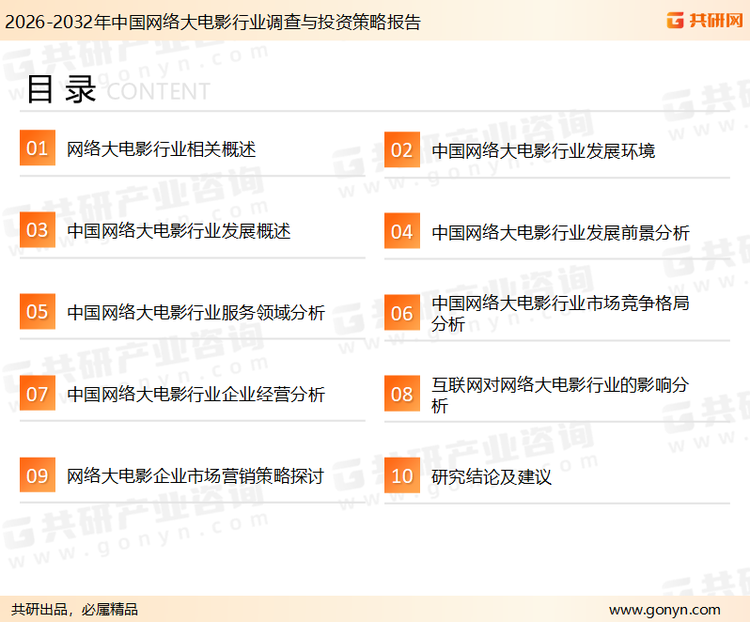Screen dimensions: 750x622
Task: Open chapter 中国网络大电影行业服务领域分析
Action: (x=196, y=312)
